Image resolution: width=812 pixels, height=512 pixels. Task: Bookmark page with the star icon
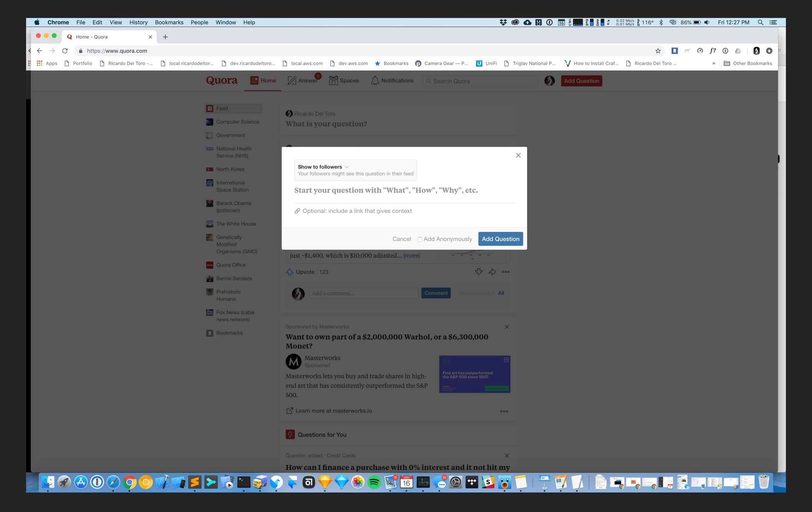point(658,51)
